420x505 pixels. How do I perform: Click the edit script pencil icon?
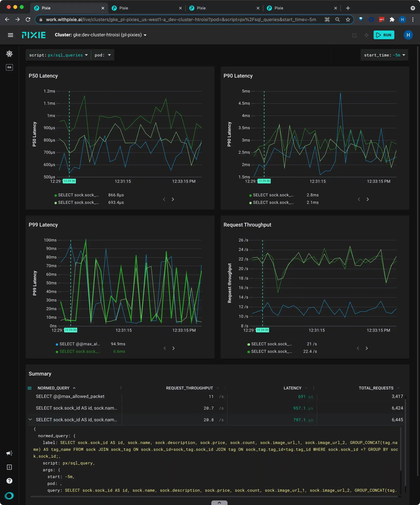pos(354,35)
